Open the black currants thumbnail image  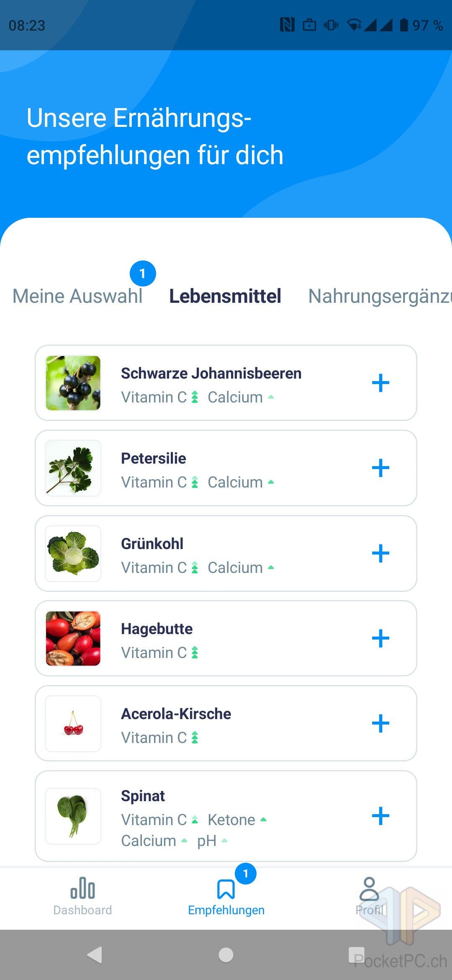73,383
